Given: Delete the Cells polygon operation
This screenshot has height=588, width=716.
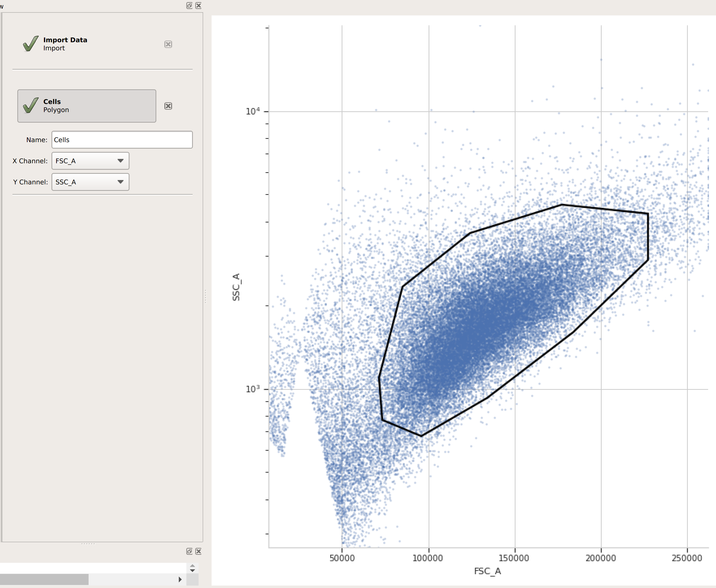Looking at the screenshot, I should pyautogui.click(x=168, y=106).
